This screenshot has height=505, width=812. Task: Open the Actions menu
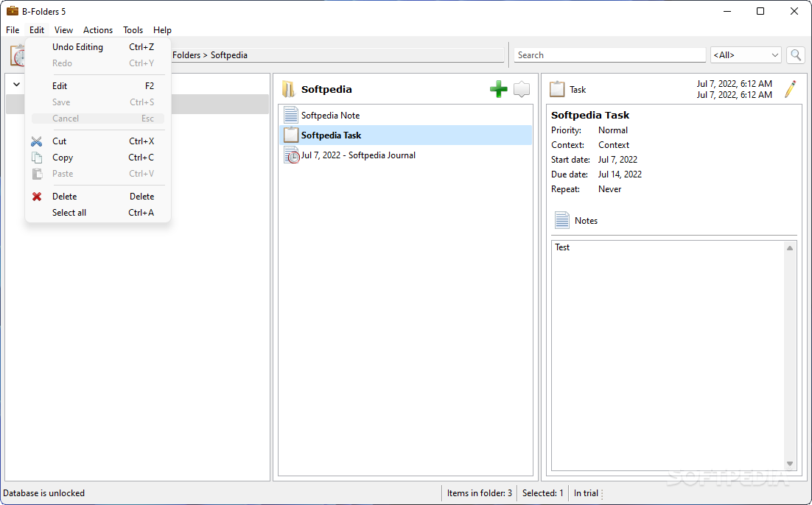click(x=98, y=30)
